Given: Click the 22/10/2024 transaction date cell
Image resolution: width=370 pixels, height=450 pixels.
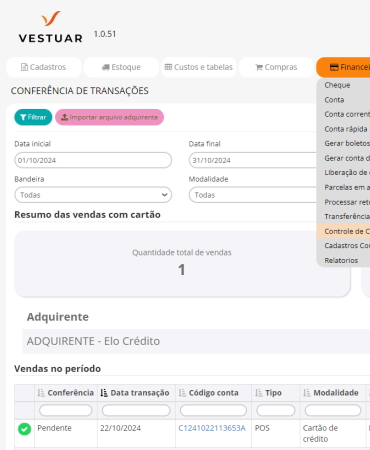Looking at the screenshot, I should 136,433.
